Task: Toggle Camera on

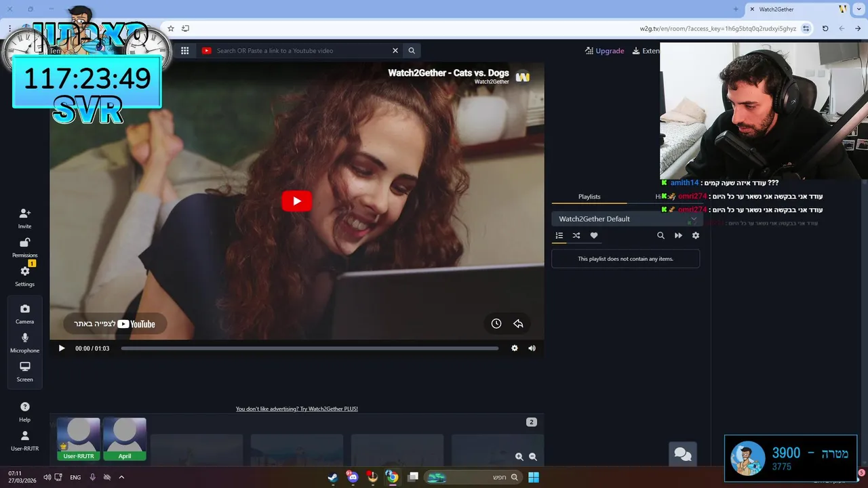Action: (x=25, y=314)
